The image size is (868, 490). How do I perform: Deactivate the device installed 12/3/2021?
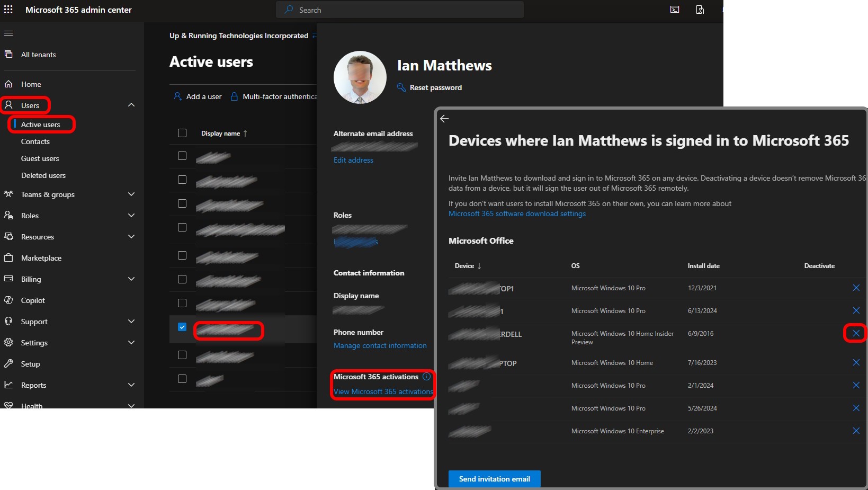tap(856, 288)
